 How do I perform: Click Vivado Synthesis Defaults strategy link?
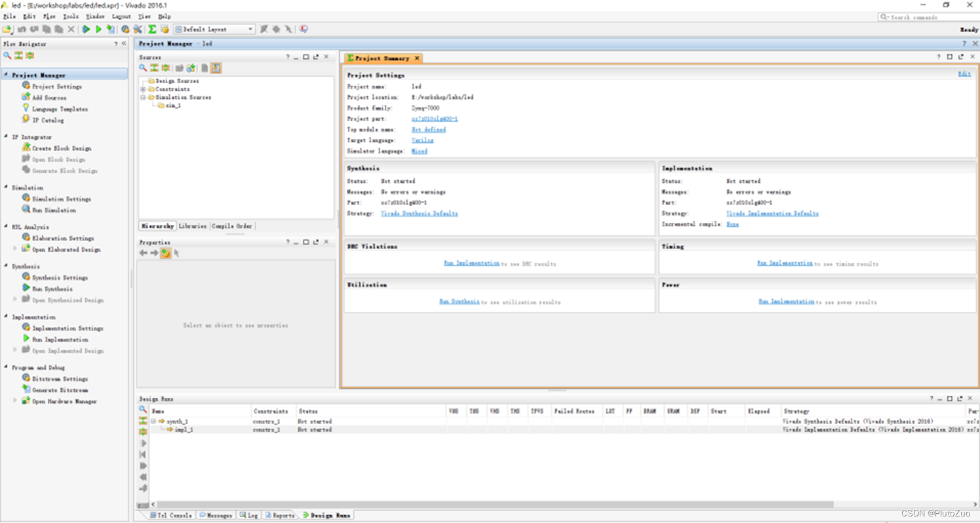[x=420, y=214]
